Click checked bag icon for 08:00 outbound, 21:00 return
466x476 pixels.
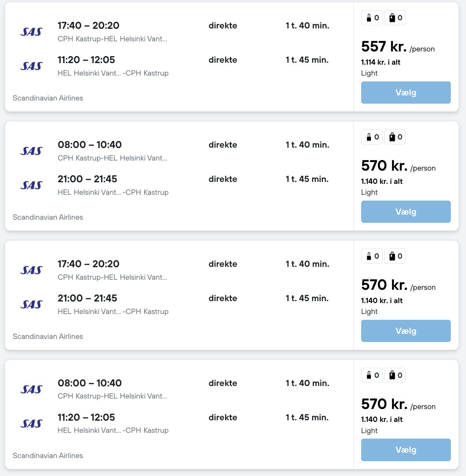click(x=395, y=137)
